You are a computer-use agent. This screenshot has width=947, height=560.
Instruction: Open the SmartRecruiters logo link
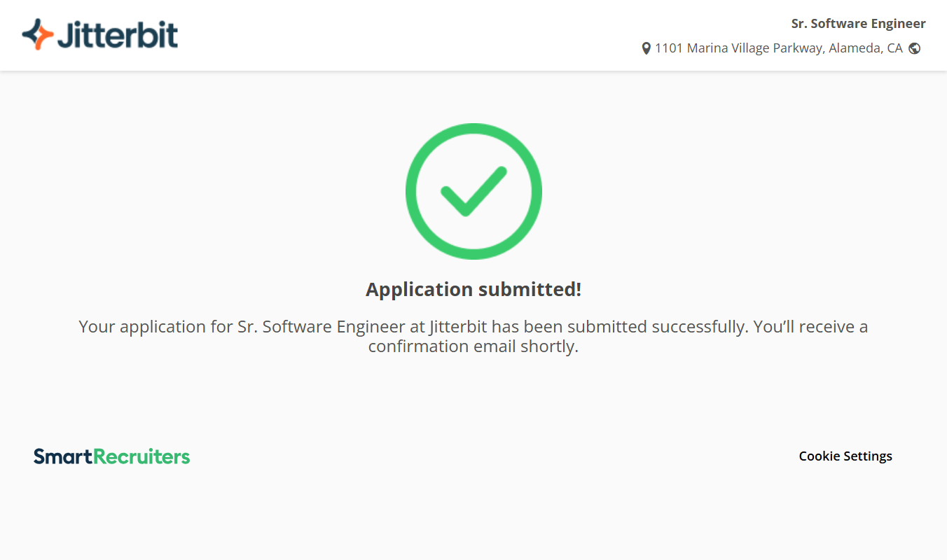112,456
